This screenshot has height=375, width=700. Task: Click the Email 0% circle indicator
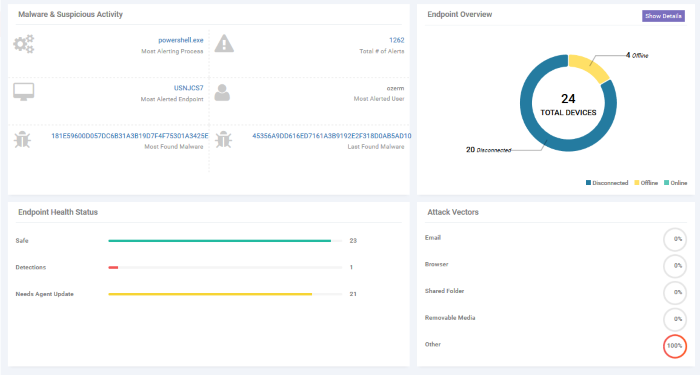coord(675,239)
